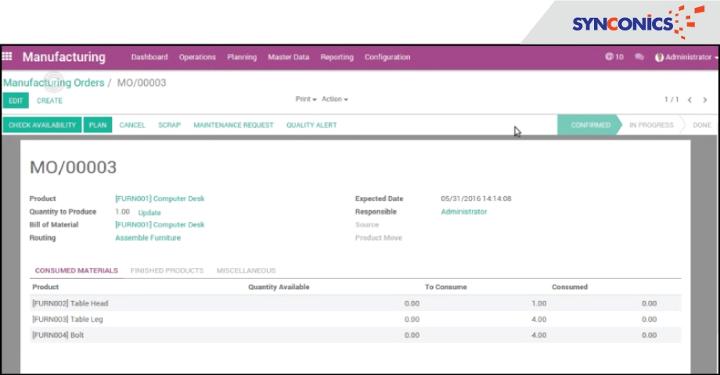
Task: Open the Configuration menu
Action: pyautogui.click(x=388, y=57)
